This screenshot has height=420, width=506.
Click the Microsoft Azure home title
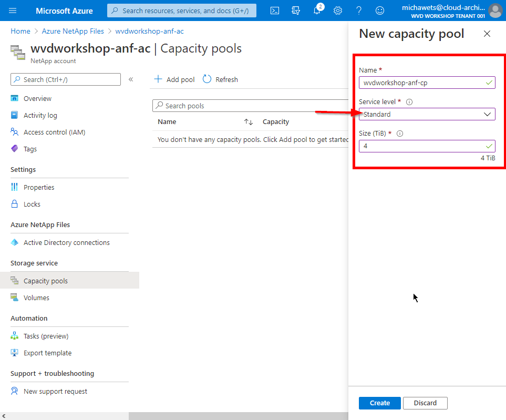(x=64, y=11)
